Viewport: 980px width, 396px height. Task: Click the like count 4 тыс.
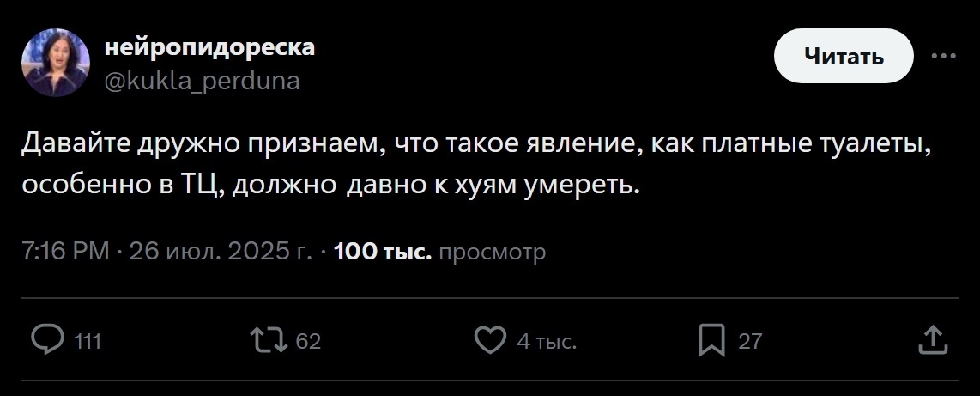(546, 342)
